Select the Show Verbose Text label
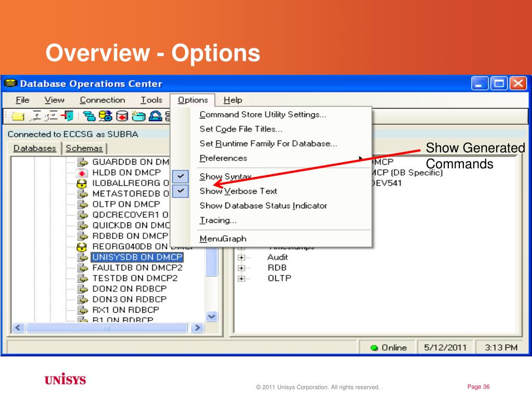The image size is (532, 399). click(238, 191)
